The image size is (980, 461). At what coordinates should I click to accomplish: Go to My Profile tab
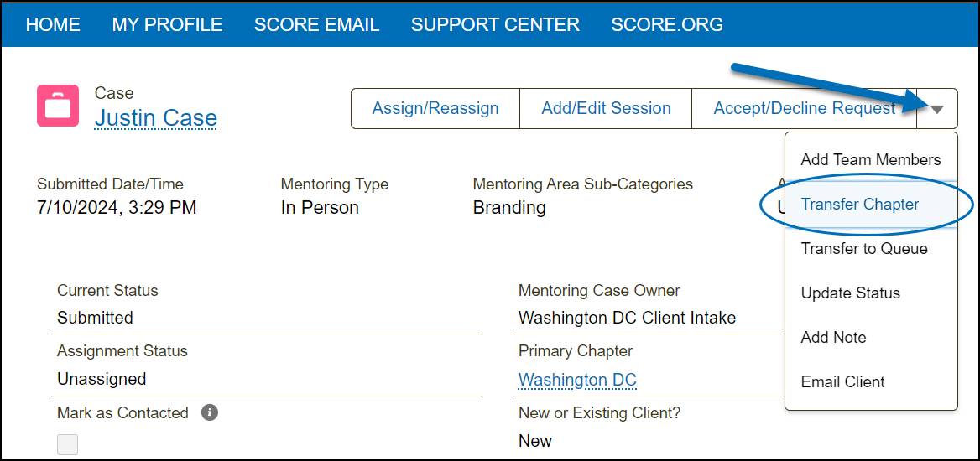pos(167,25)
